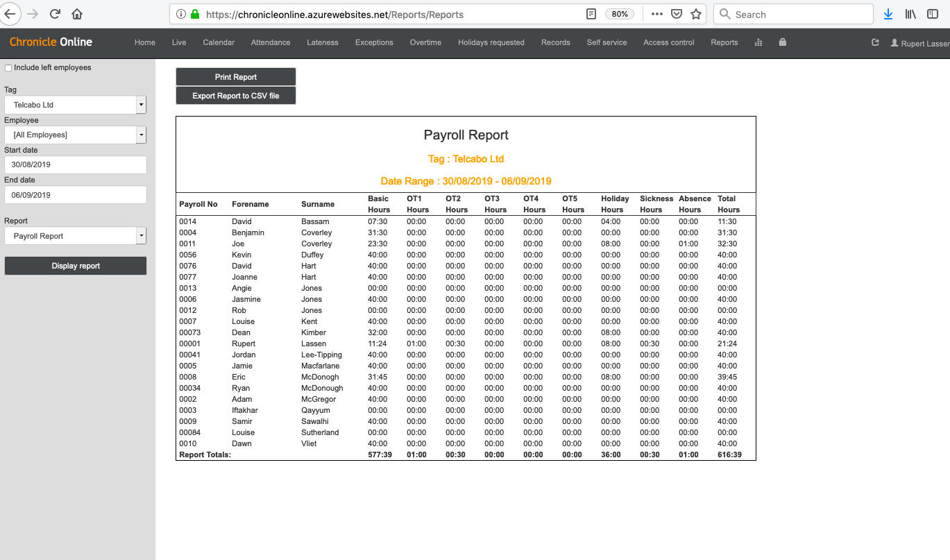Screen dimensions: 950x560
Task: Open the Firefox Library icon
Action: (910, 14)
